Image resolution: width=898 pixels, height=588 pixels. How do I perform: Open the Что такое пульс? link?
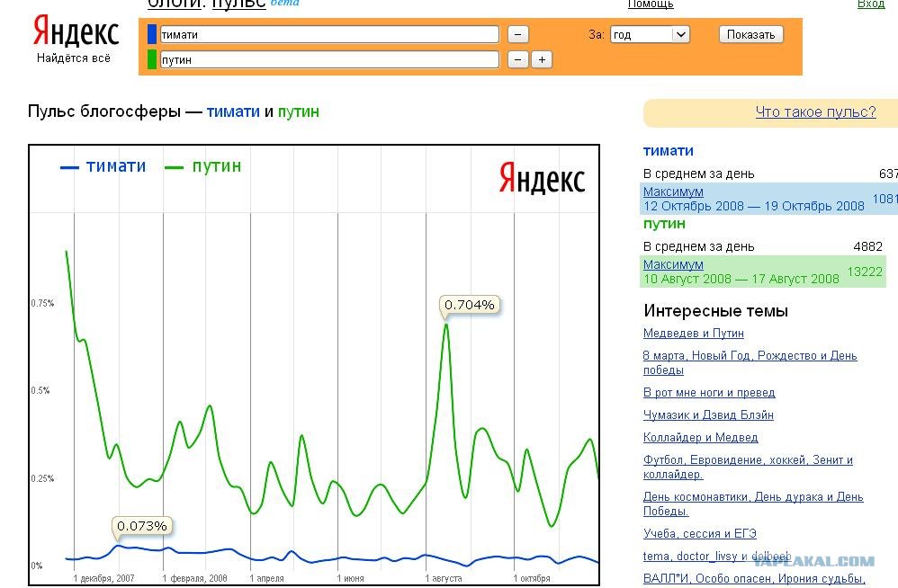point(815,111)
